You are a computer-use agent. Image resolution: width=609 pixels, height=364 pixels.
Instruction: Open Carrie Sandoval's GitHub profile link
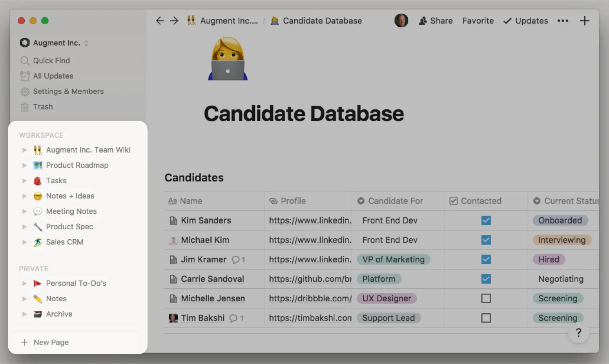310,279
